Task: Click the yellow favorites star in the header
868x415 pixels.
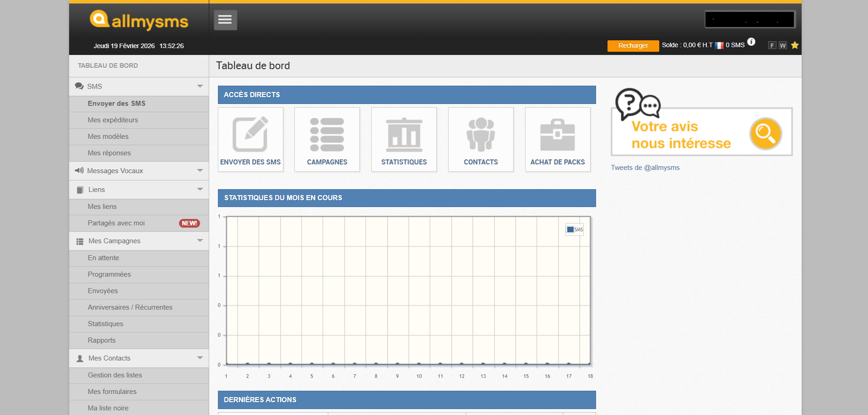Action: [795, 45]
